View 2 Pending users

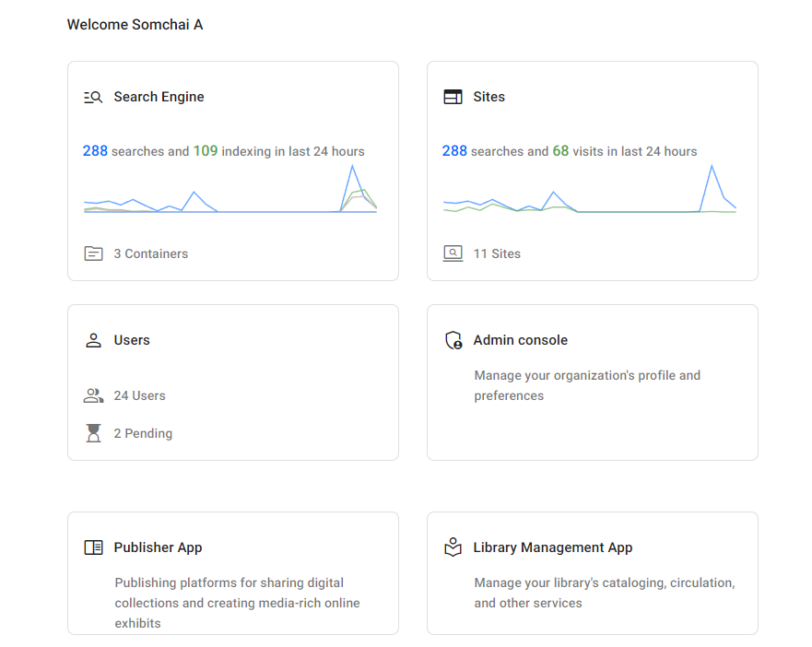[143, 433]
